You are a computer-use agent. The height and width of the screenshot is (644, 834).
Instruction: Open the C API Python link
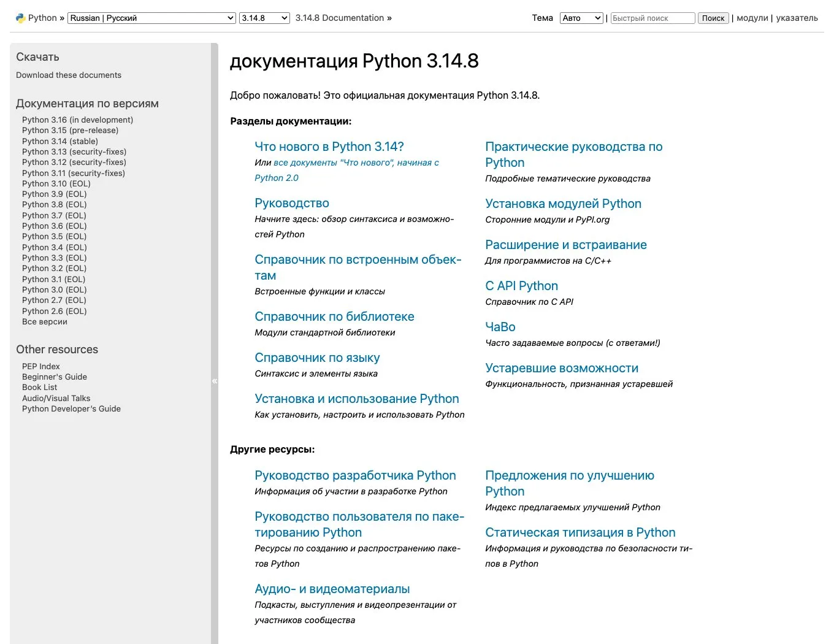[x=521, y=286]
